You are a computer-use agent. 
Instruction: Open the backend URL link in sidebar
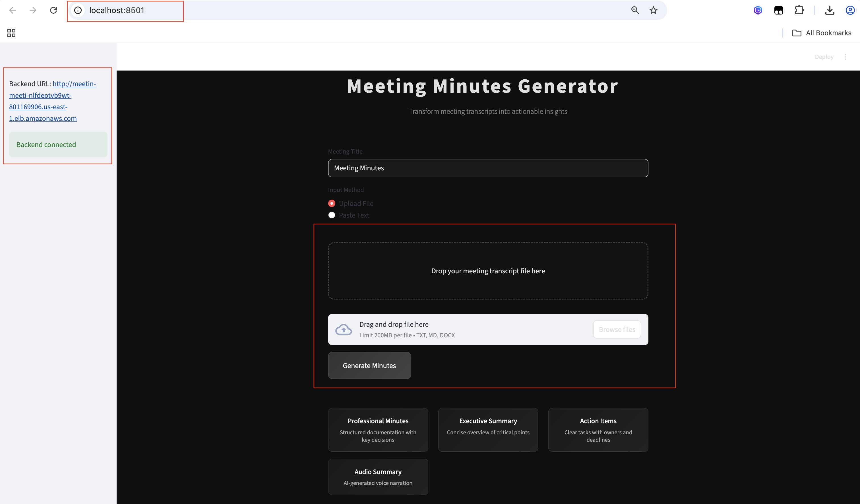(x=53, y=101)
